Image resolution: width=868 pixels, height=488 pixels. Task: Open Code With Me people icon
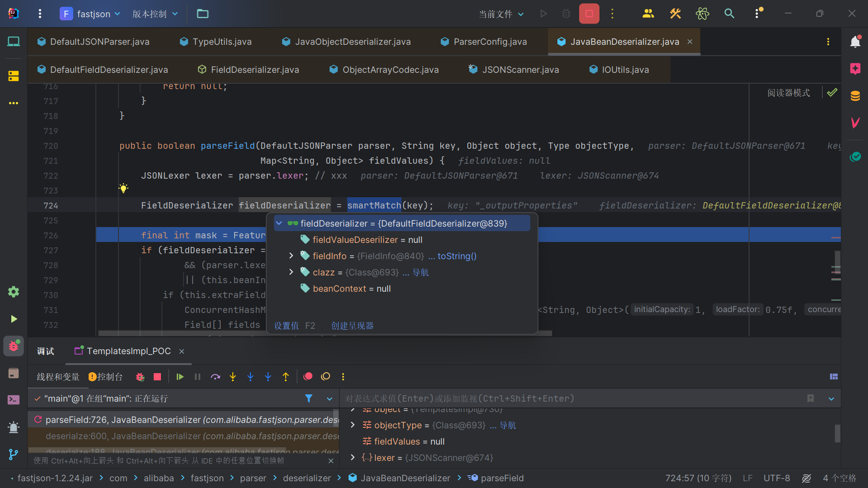[648, 14]
